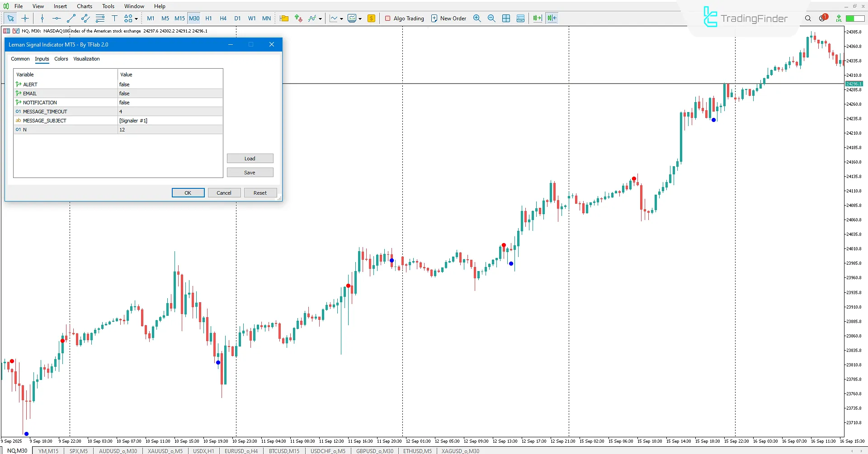
Task: Open the chart type dropdown arrow
Action: [341, 18]
